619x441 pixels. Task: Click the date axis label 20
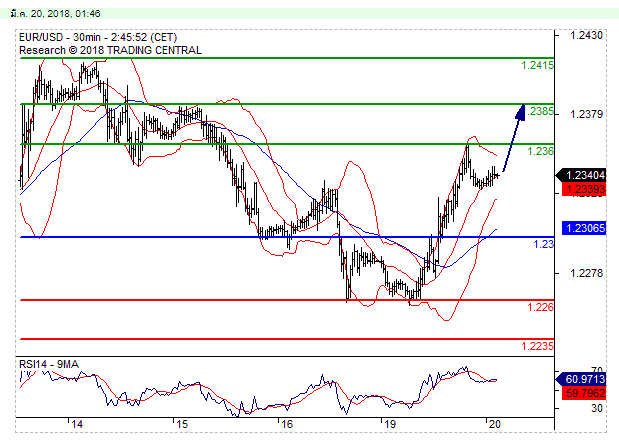pos(495,424)
